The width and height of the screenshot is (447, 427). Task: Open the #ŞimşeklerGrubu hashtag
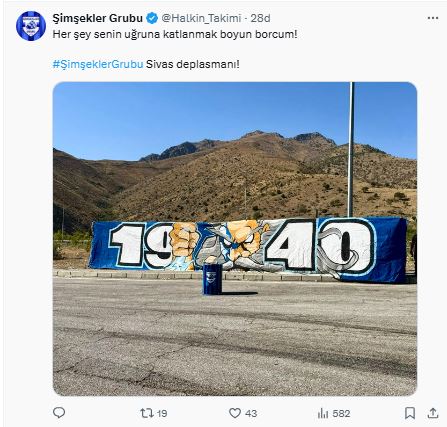[98, 64]
